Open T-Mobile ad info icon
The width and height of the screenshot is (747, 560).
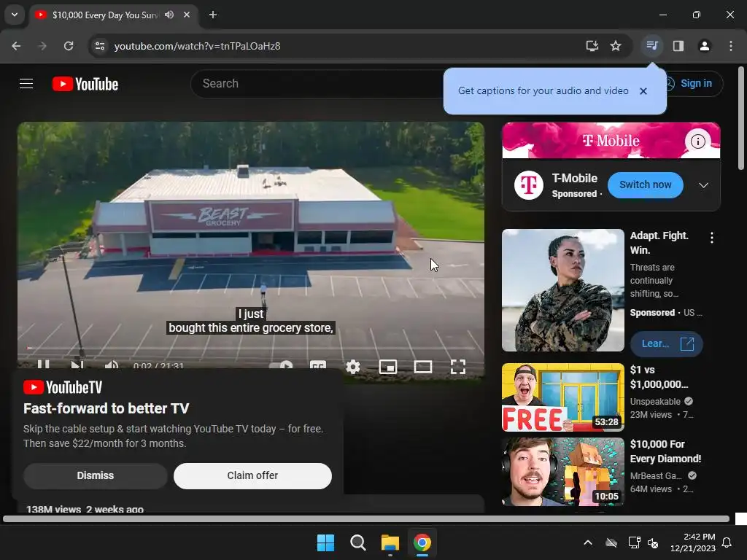click(698, 141)
